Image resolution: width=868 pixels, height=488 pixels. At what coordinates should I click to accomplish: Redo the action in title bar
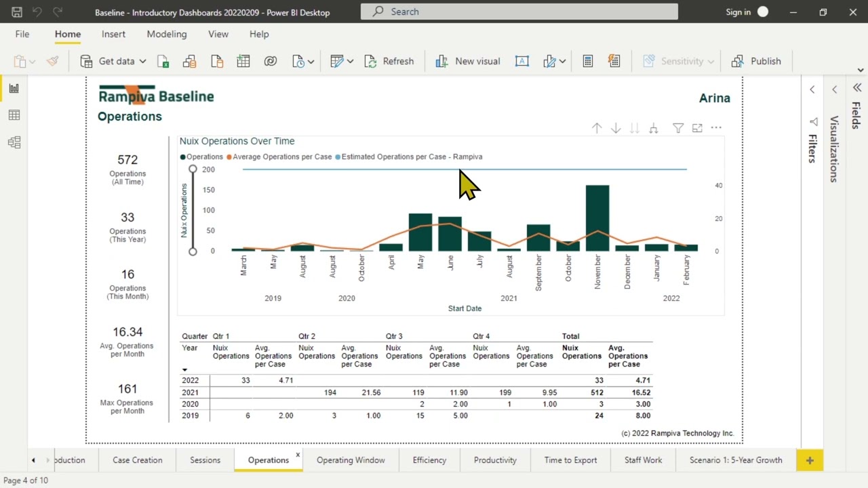58,12
